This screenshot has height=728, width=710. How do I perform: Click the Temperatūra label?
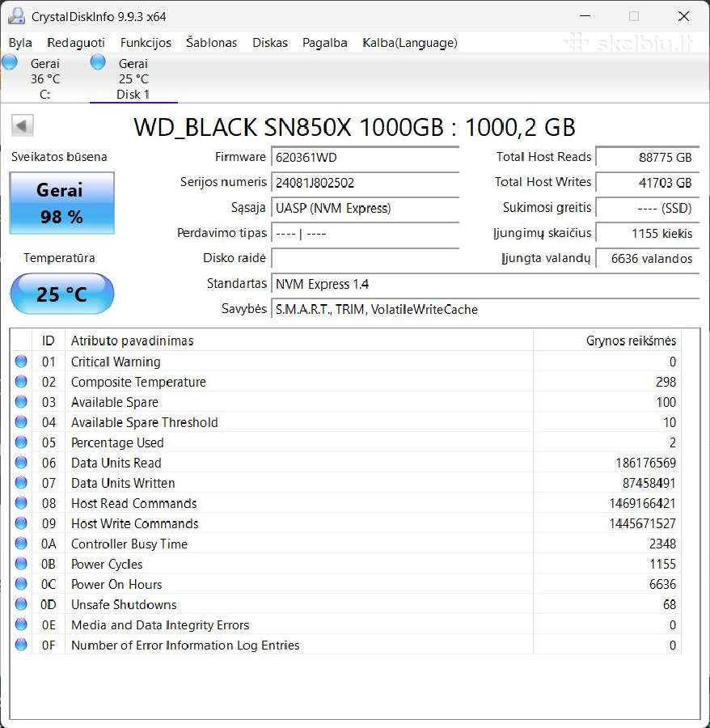point(59,258)
